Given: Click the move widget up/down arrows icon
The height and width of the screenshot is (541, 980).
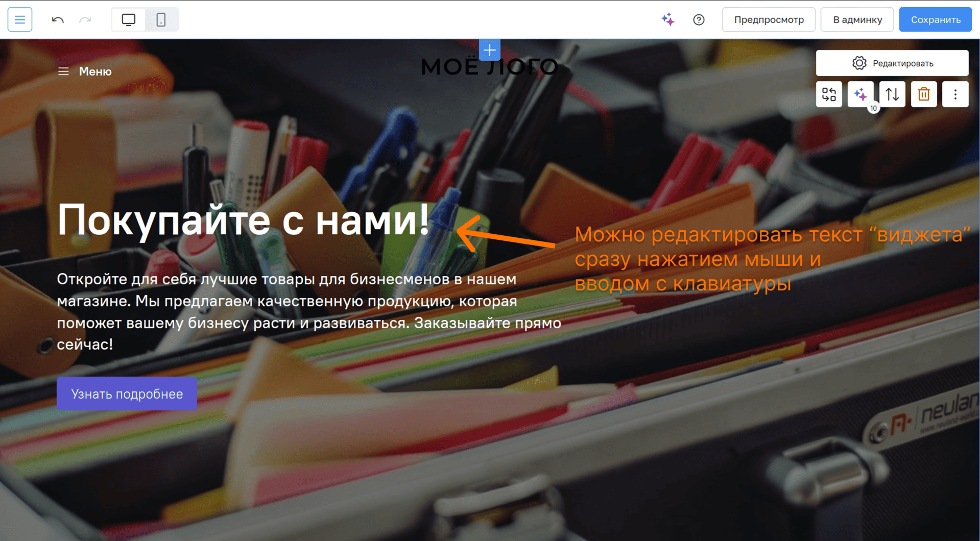Looking at the screenshot, I should (x=892, y=94).
